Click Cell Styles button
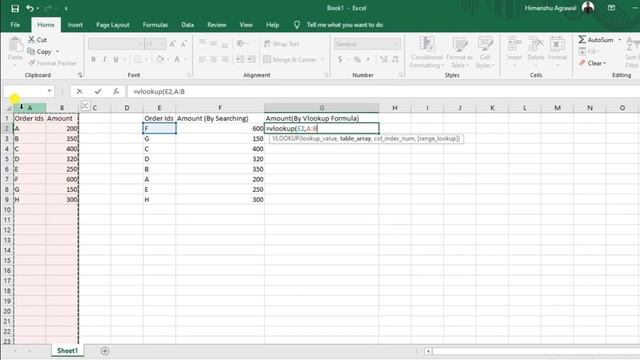 [x=485, y=52]
